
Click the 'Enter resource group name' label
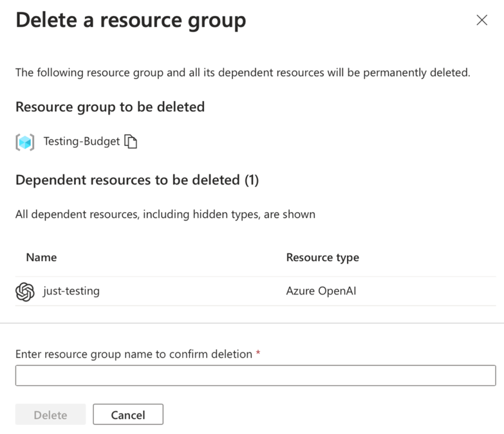point(133,354)
